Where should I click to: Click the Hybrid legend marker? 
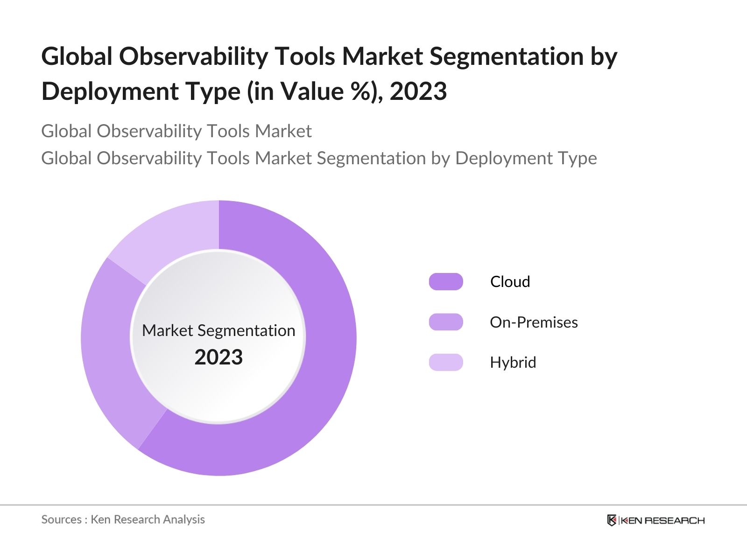[447, 362]
